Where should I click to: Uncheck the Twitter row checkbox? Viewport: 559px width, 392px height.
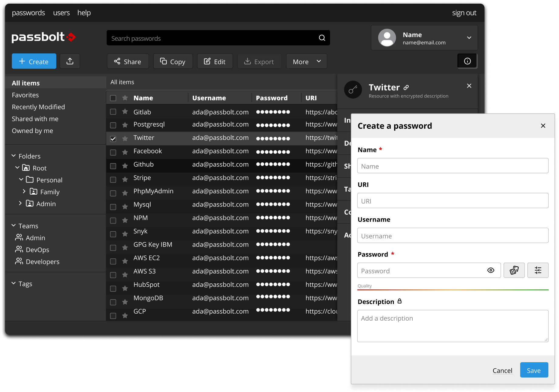[x=113, y=139]
